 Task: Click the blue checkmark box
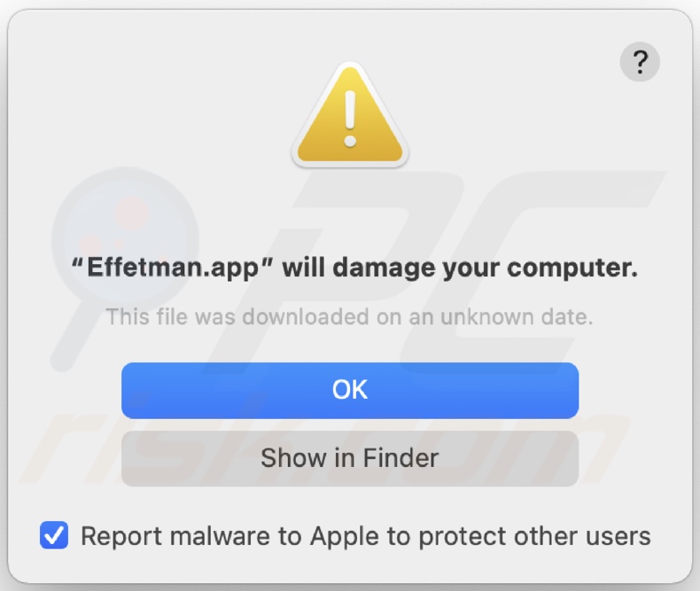(54, 535)
